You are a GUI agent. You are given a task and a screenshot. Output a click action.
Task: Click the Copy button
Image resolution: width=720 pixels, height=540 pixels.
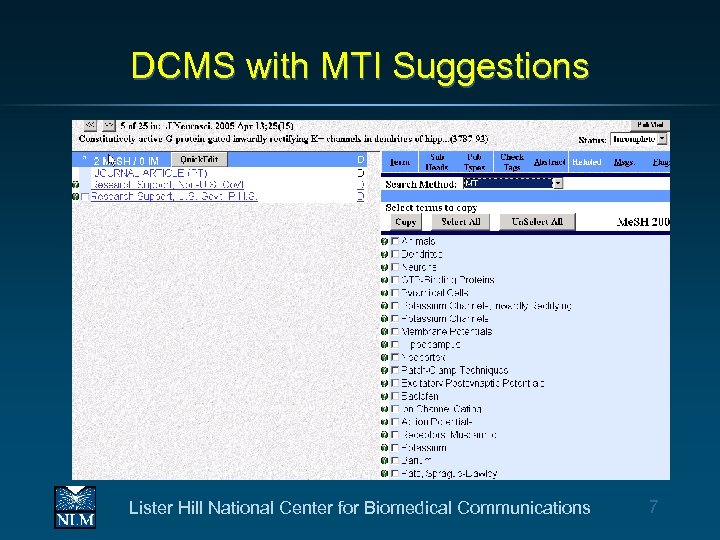click(x=405, y=222)
